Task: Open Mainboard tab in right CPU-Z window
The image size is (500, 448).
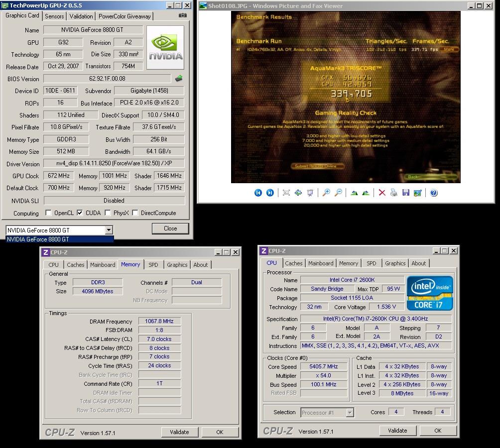Action: pos(321,263)
